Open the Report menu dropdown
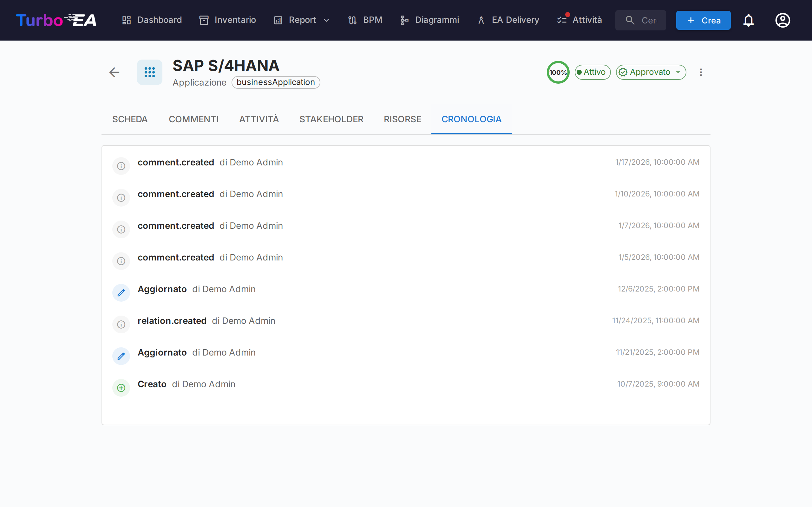This screenshot has height=507, width=812. coord(302,21)
